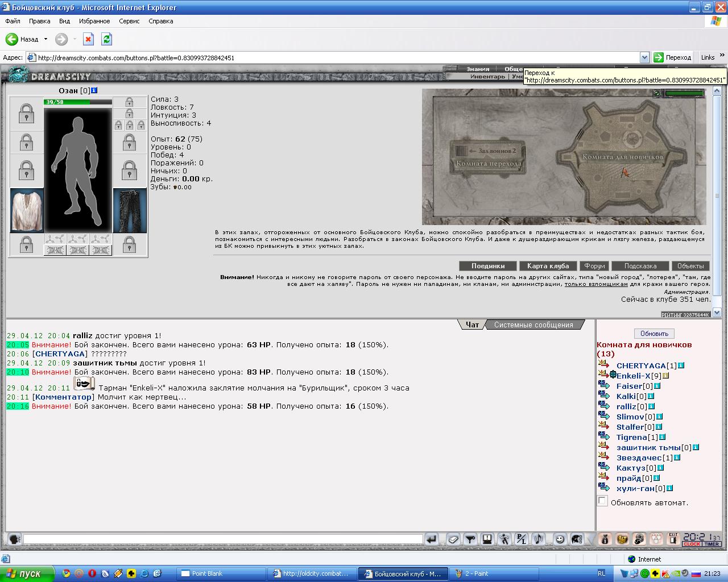The image size is (728, 582).
Task: Click the Обновить button in user list
Action: (654, 334)
